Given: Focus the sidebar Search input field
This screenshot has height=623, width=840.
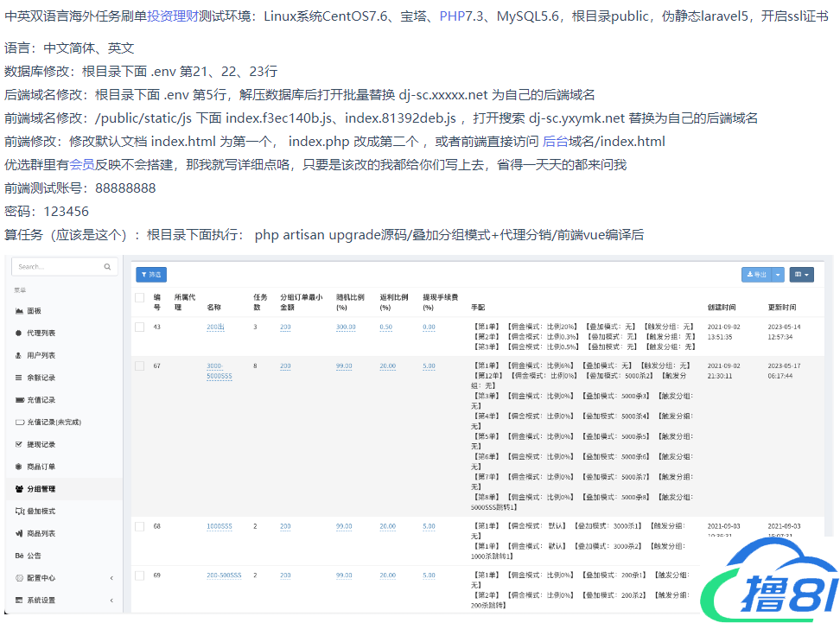Looking at the screenshot, I should pyautogui.click(x=56, y=268).
